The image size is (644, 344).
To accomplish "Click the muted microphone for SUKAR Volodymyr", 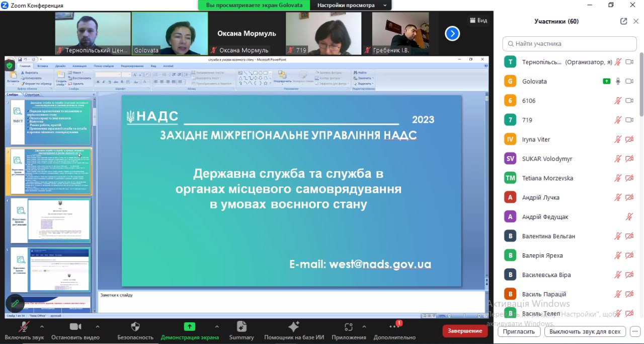I will (618, 159).
